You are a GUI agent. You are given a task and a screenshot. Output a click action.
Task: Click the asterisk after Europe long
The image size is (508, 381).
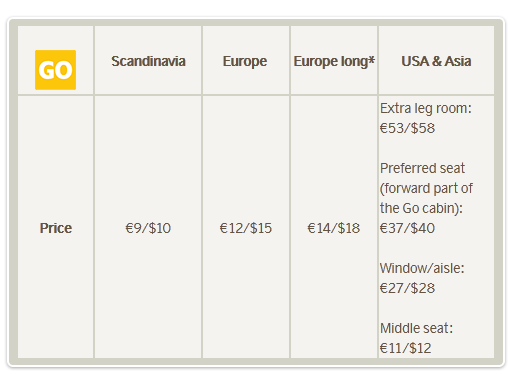pos(371,60)
